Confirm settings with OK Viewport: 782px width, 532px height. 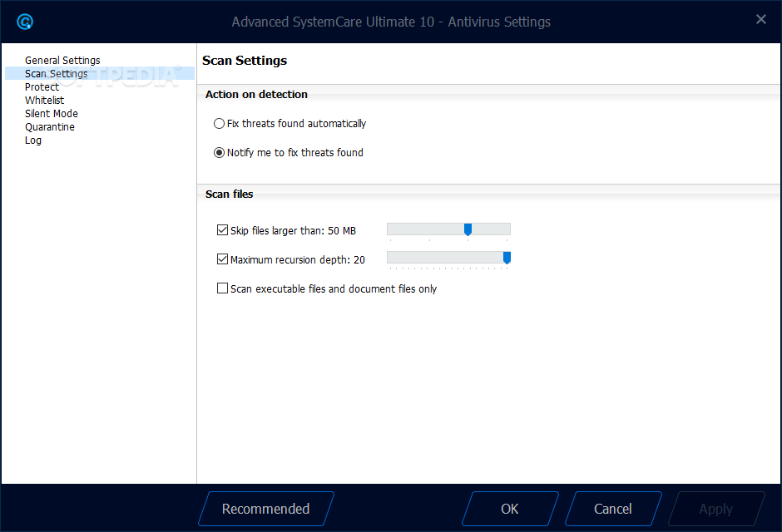pos(510,509)
